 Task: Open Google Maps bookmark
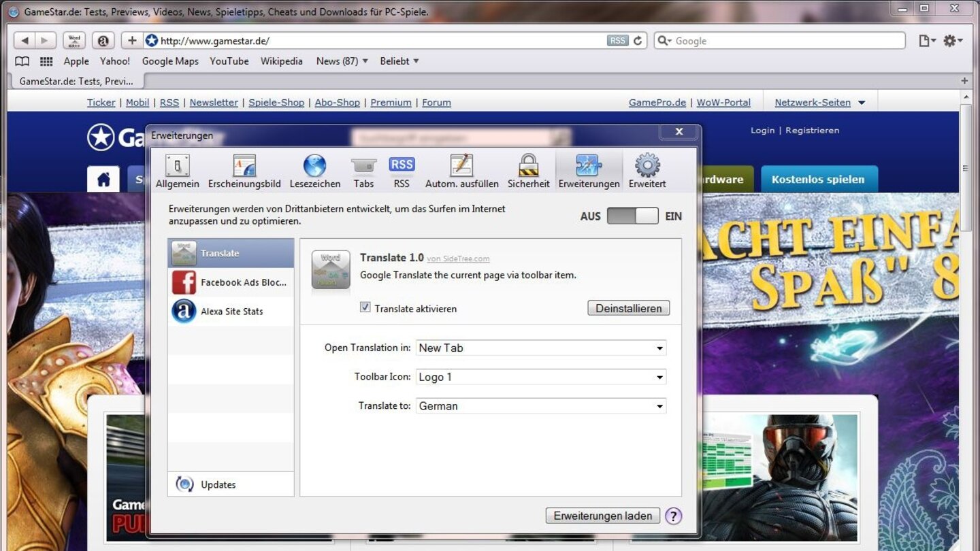(170, 61)
